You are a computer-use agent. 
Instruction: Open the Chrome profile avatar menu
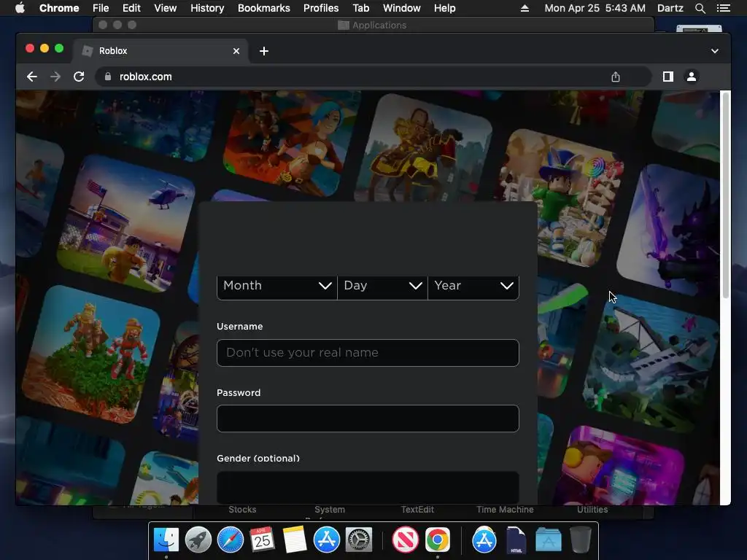[692, 77]
